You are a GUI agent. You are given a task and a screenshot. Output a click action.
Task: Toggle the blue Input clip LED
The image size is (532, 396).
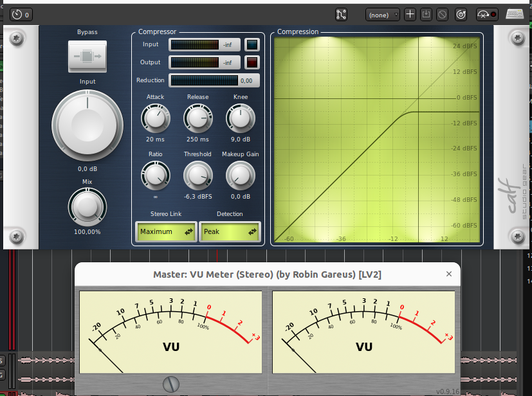[x=252, y=44]
